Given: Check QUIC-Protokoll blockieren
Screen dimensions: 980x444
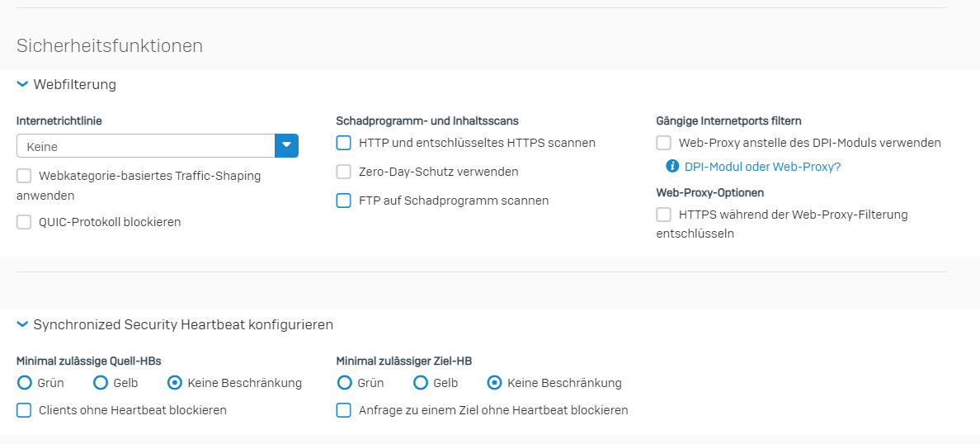Looking at the screenshot, I should point(24,222).
